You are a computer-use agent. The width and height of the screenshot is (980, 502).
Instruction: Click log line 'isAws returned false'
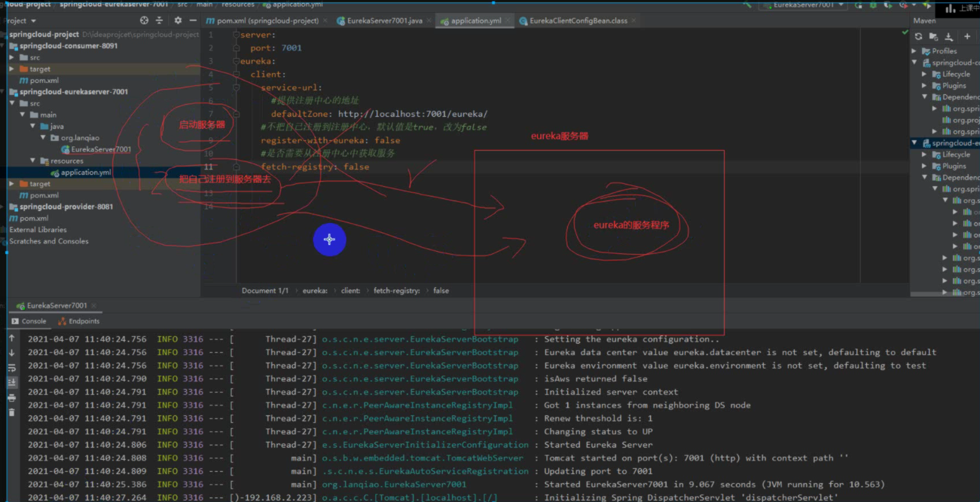point(596,378)
